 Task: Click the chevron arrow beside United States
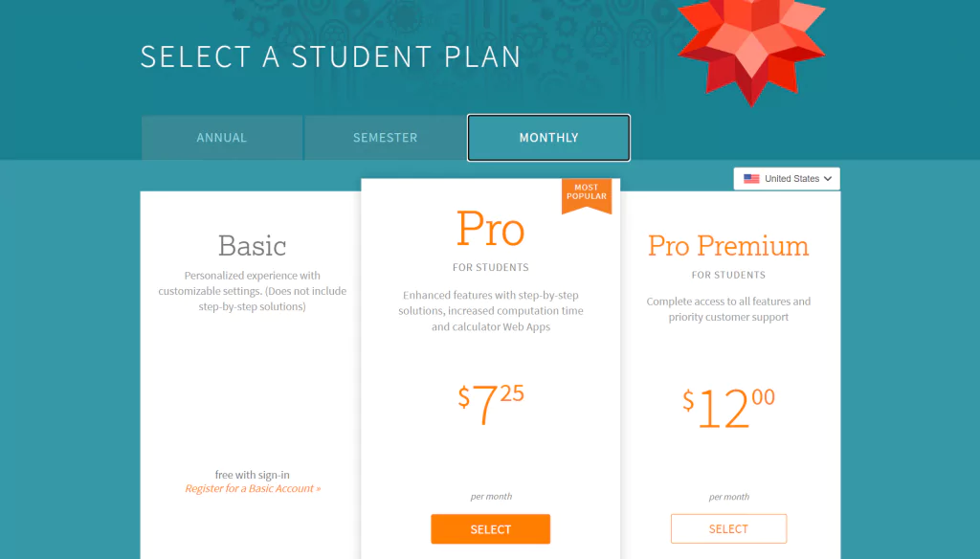coord(828,179)
